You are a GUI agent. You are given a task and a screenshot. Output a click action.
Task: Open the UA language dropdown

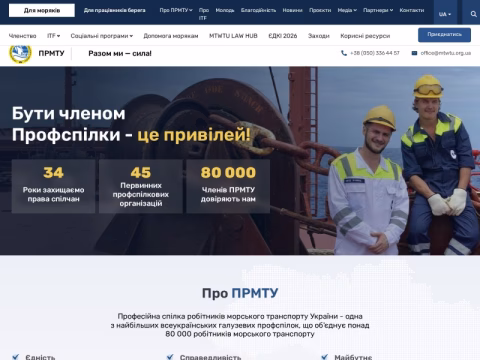[x=445, y=14]
